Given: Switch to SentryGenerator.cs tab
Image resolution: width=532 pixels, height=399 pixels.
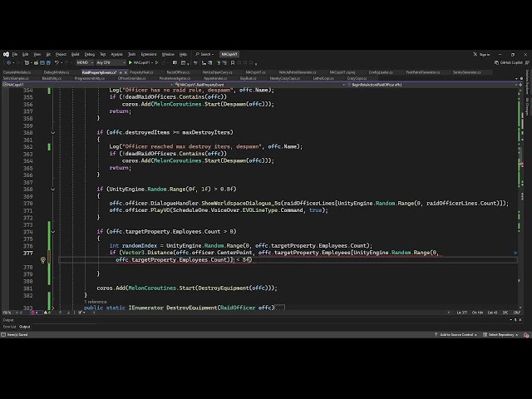Looking at the screenshot, I should click(x=466, y=72).
